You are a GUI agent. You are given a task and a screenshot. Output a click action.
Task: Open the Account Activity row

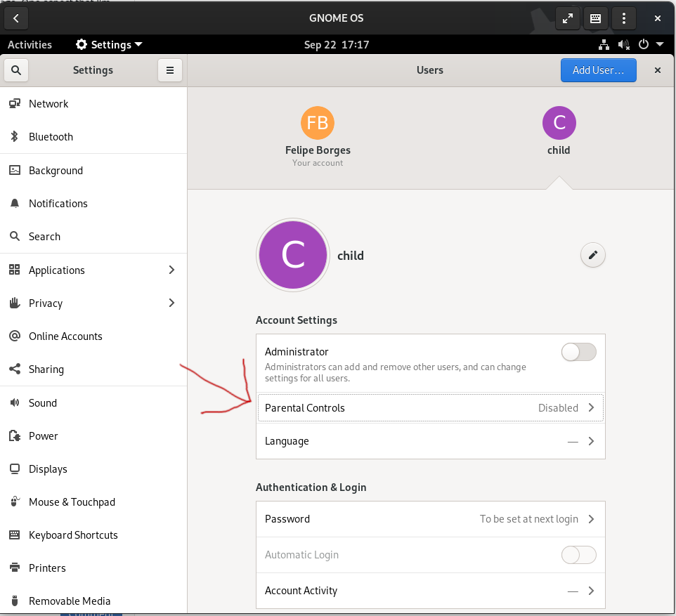pyautogui.click(x=430, y=591)
